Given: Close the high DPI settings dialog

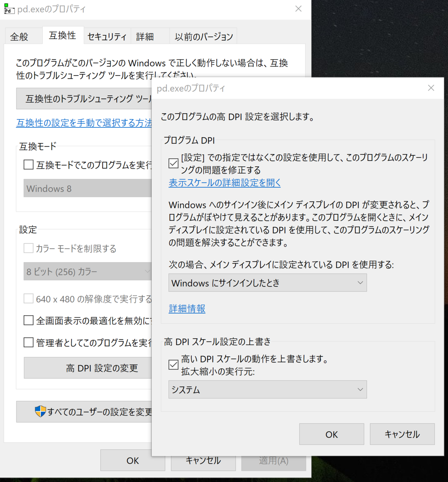Looking at the screenshot, I should point(431,88).
